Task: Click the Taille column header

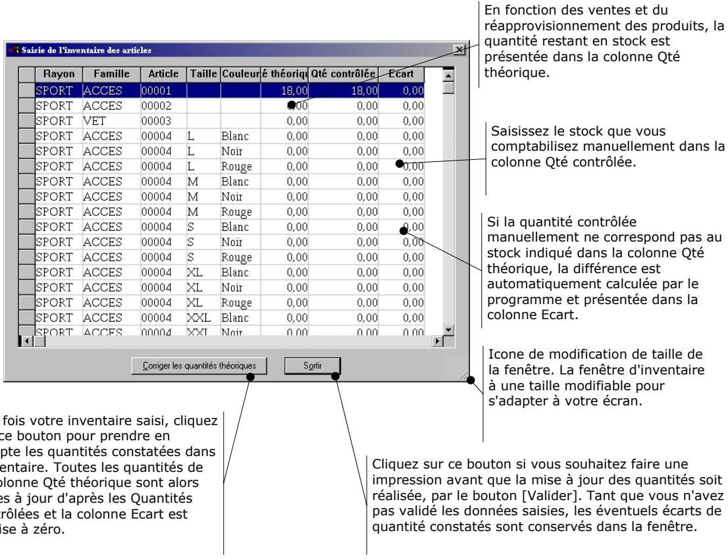Action: pyautogui.click(x=203, y=74)
